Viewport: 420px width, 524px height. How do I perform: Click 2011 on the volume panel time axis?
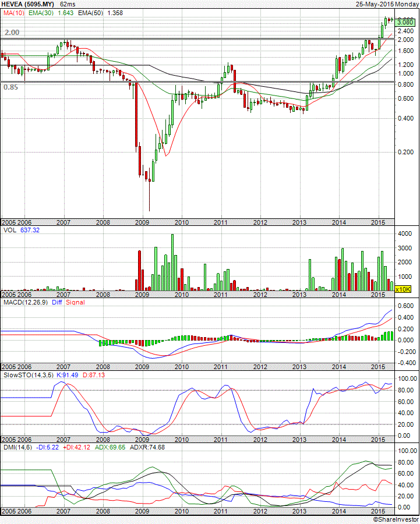click(x=221, y=295)
